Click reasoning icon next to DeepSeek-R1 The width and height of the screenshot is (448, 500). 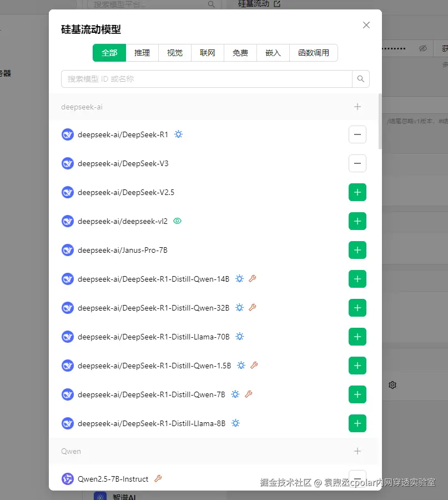(x=178, y=134)
